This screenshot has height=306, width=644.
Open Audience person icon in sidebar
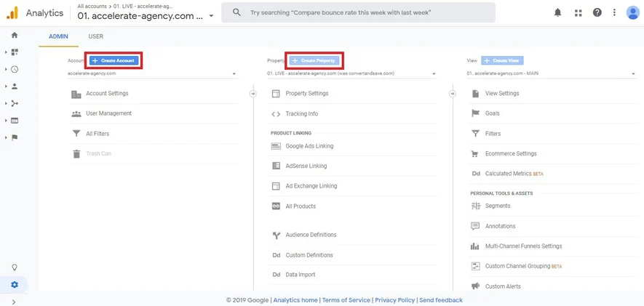pos(15,86)
